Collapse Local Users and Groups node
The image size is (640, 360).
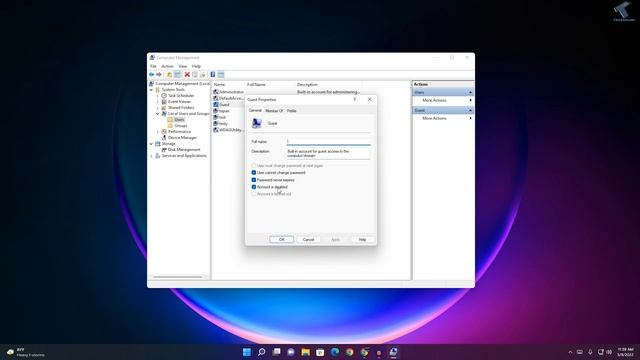click(158, 114)
